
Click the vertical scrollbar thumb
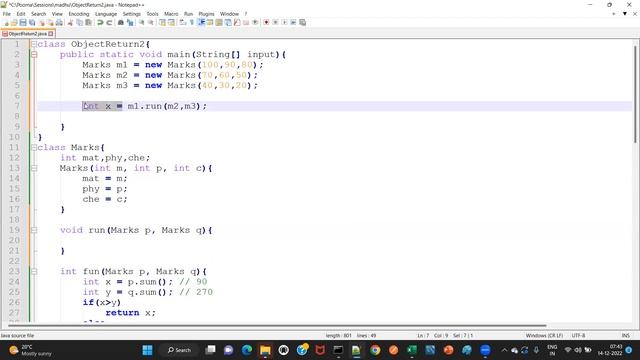pos(636,94)
